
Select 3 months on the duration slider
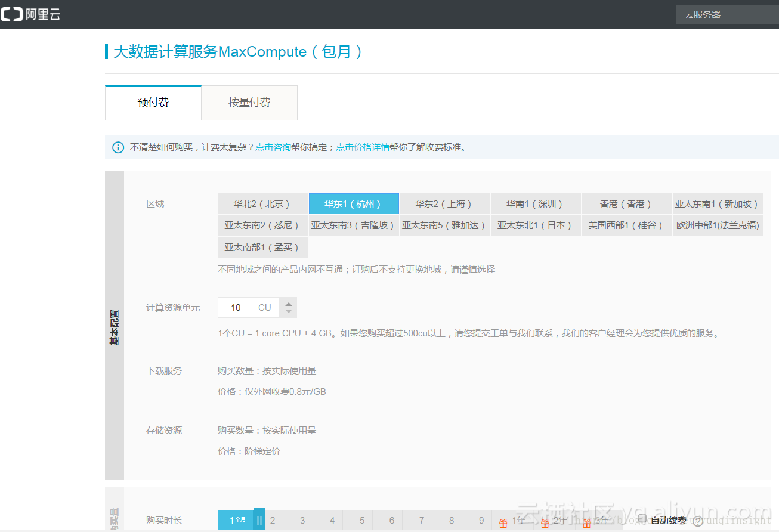point(302,520)
